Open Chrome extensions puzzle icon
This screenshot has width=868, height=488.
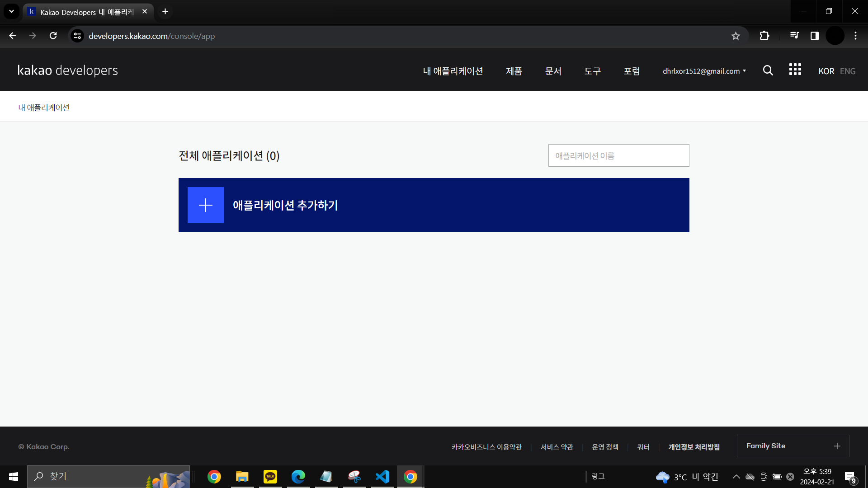click(x=764, y=36)
